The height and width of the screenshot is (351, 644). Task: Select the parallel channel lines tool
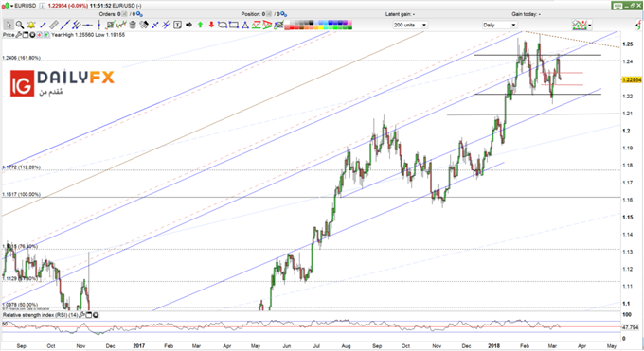[x=76, y=25]
